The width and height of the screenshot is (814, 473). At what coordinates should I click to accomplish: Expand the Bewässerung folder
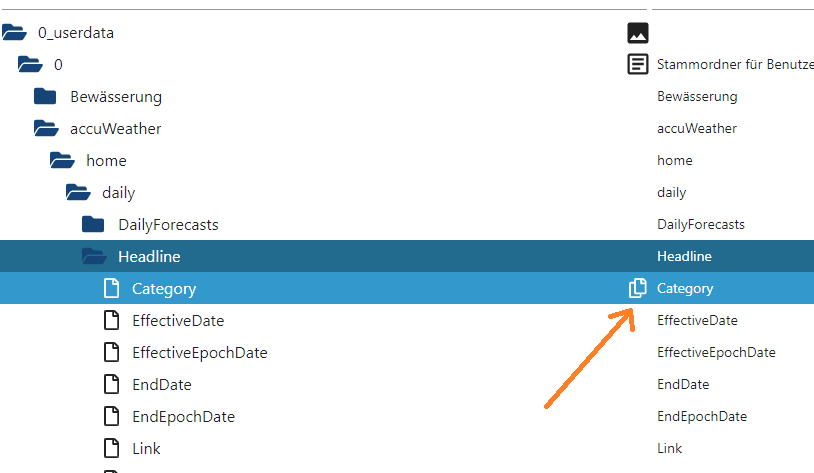click(x=45, y=97)
